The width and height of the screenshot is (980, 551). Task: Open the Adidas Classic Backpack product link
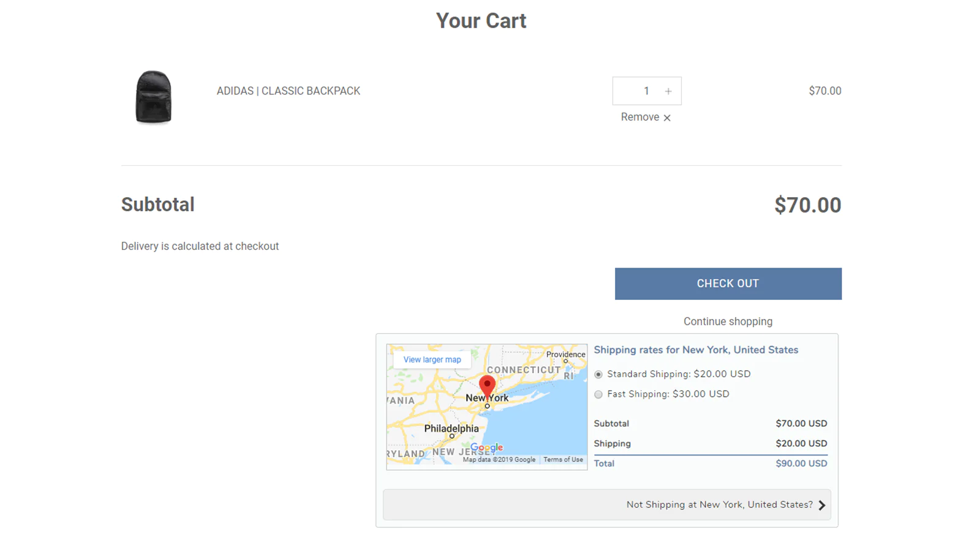(288, 91)
